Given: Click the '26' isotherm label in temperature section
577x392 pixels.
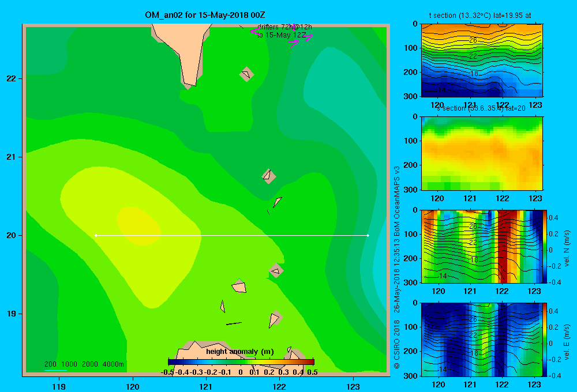Looking at the screenshot, I should 473,40.
